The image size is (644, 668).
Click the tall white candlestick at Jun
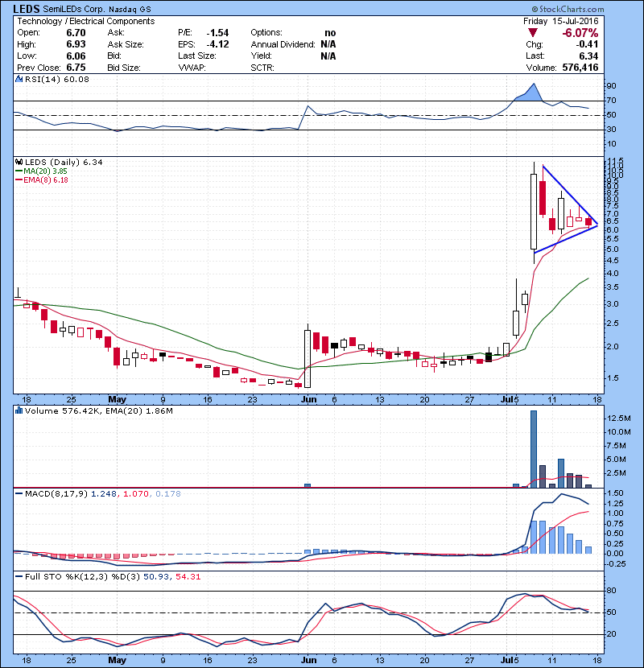308,359
